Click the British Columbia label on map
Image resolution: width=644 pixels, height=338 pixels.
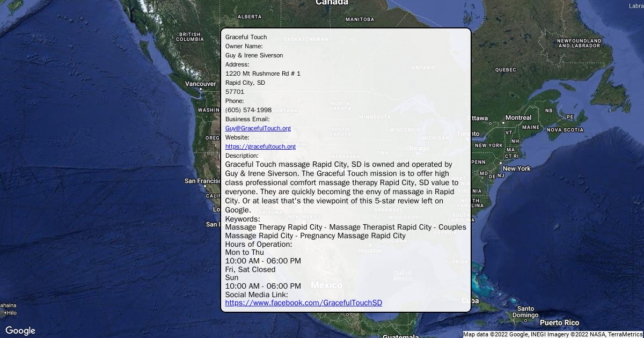point(190,36)
